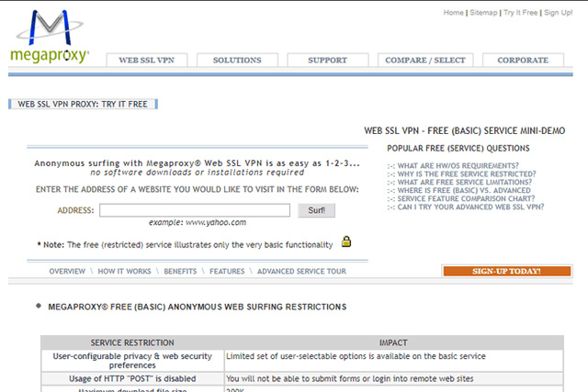Click the Usage of HTTP "POST" is disabled cell

click(x=132, y=378)
